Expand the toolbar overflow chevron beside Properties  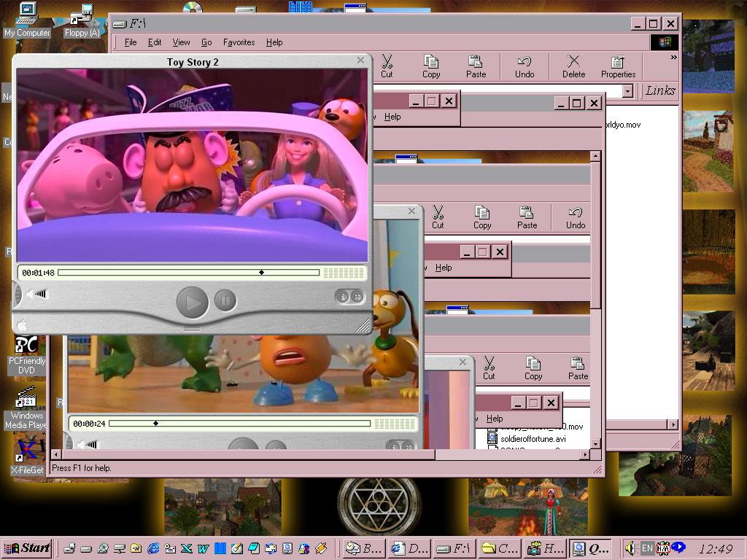pyautogui.click(x=673, y=57)
